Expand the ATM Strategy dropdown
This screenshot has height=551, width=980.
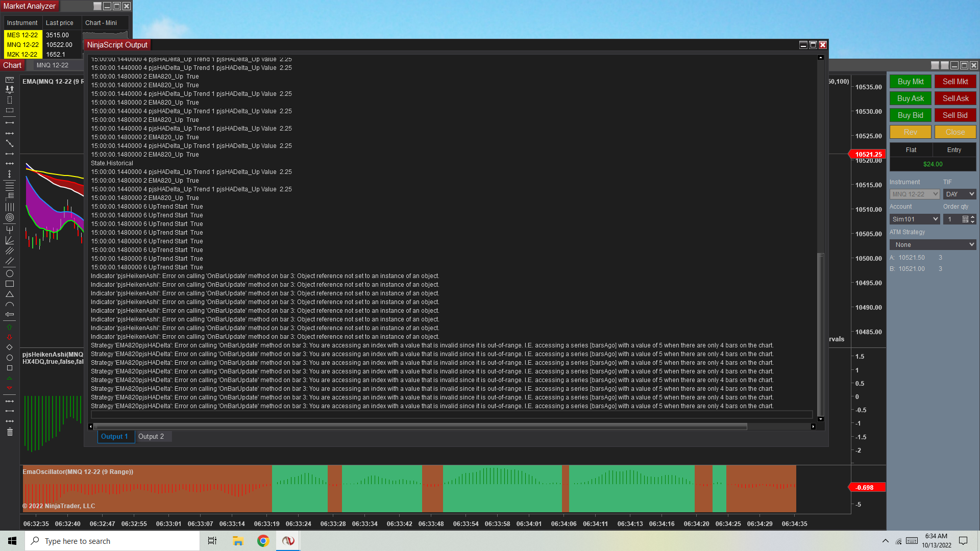coord(933,245)
